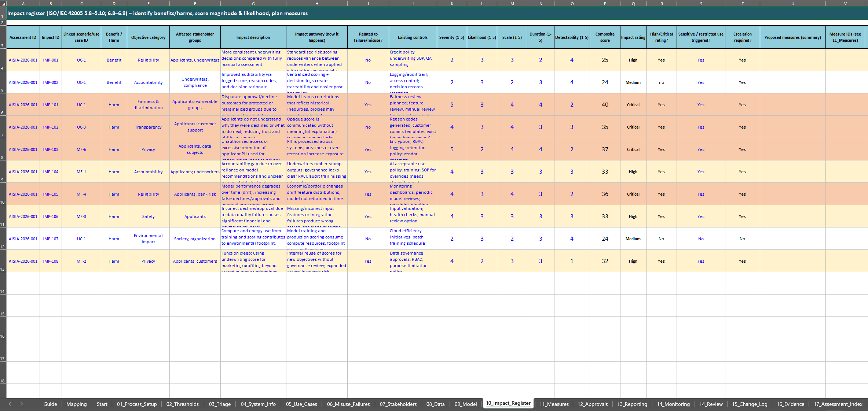Select the Escalation required header cell
Screen dimensions: 868x411
(742, 37)
